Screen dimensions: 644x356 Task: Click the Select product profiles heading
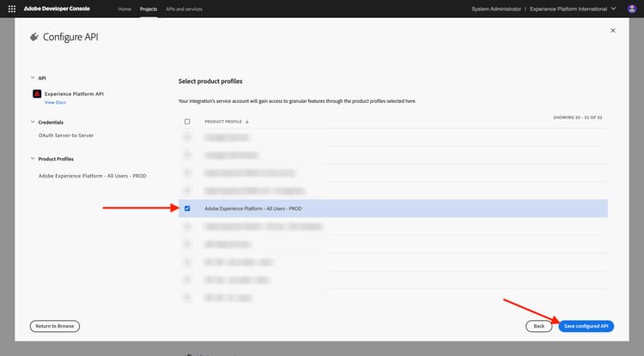210,81
